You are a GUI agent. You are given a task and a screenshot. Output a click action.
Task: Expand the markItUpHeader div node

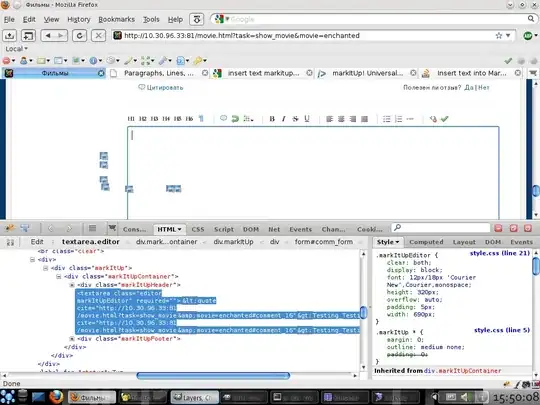72,285
